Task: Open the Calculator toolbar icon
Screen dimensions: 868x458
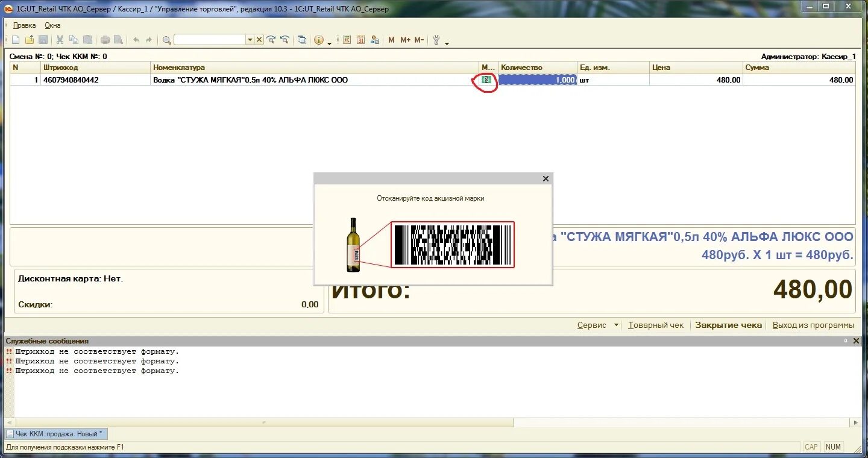Action: [347, 40]
